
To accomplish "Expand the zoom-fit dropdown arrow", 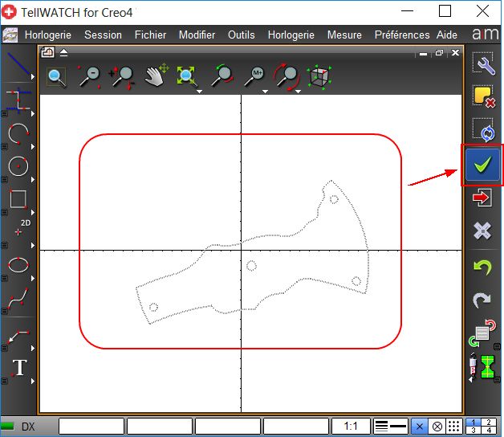I will coord(198,91).
